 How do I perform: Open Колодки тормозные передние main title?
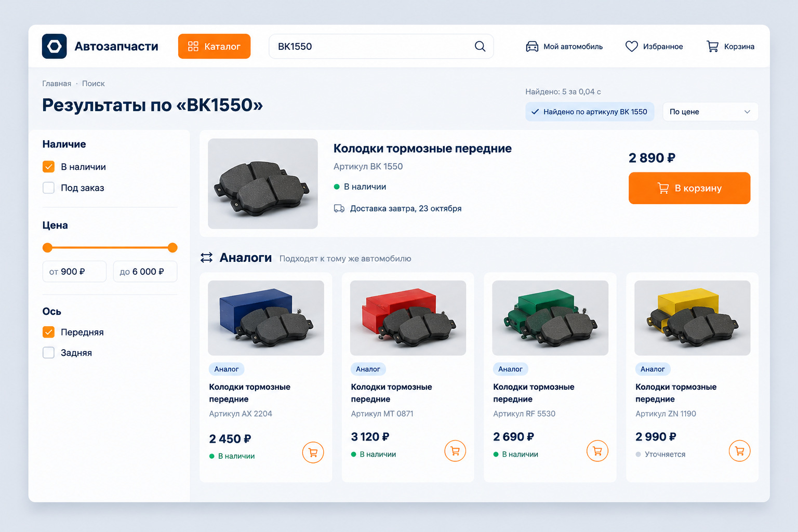(422, 149)
